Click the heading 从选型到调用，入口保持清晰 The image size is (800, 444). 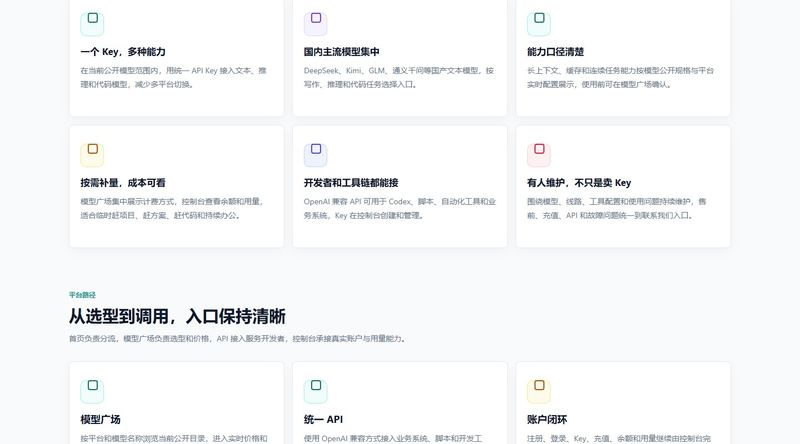tap(177, 316)
